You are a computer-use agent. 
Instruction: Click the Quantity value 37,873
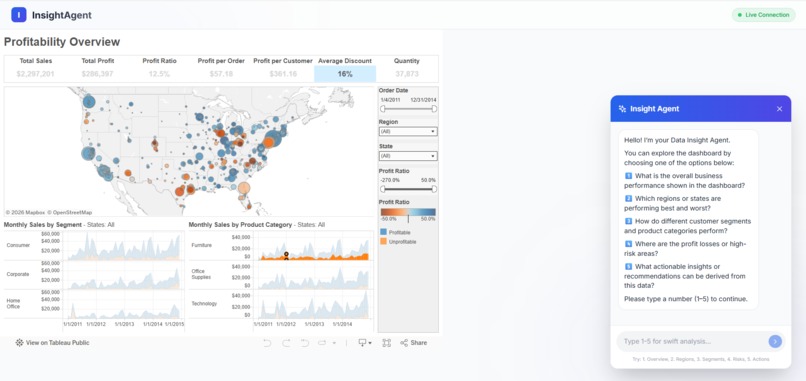(x=407, y=74)
